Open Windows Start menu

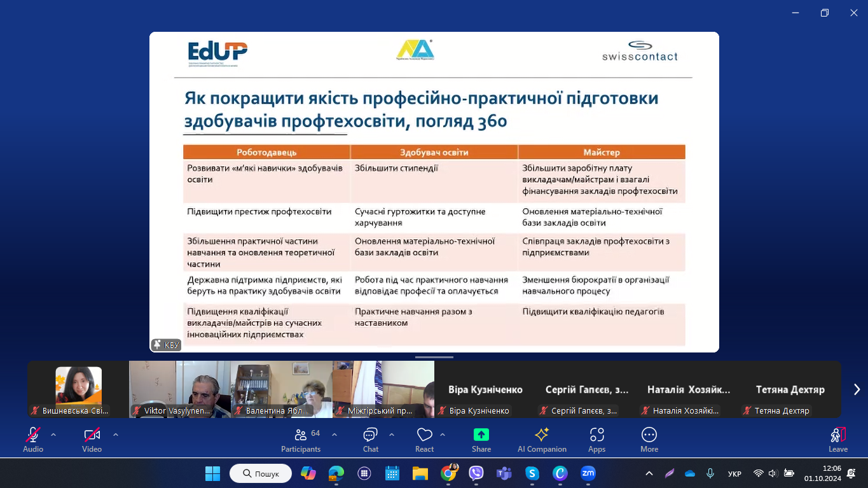tap(212, 473)
